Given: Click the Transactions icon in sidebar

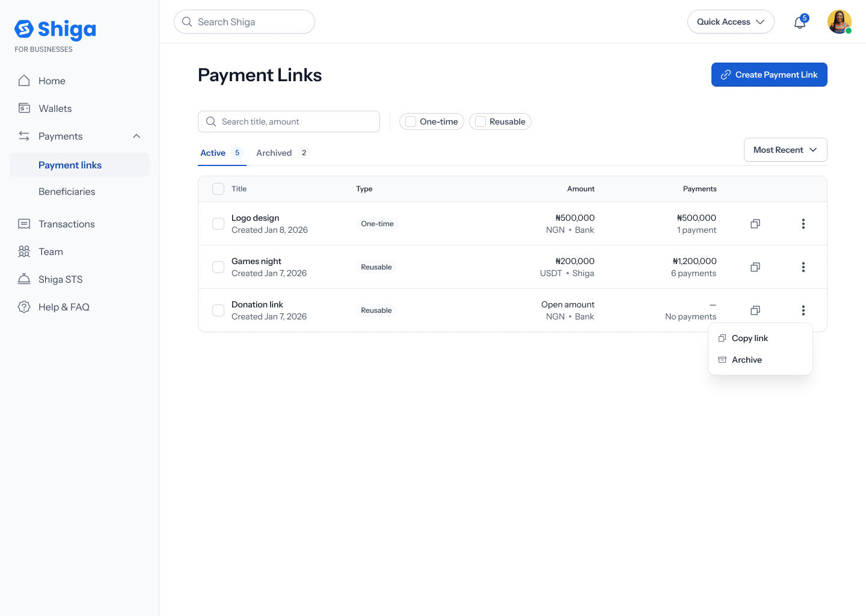Looking at the screenshot, I should (x=24, y=224).
